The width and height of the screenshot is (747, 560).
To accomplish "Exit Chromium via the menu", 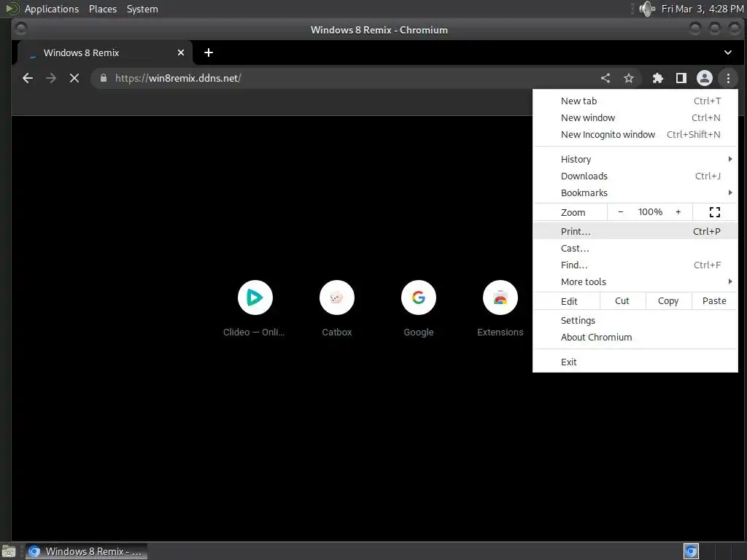I will pyautogui.click(x=635, y=362).
